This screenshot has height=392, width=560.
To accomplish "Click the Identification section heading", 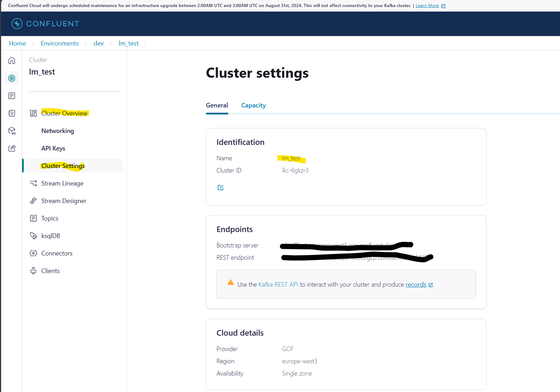I will 240,142.
